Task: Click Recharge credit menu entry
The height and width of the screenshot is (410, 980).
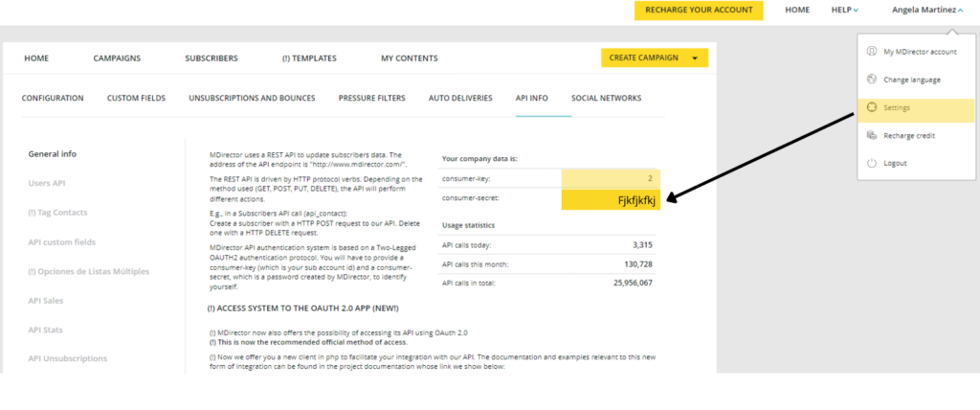Action: point(909,135)
